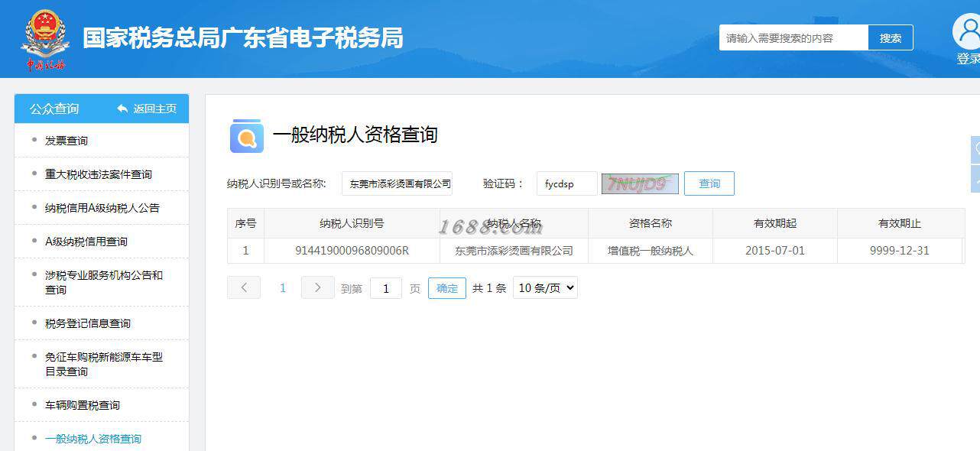Screen dimensions: 980x451
Task: Click the 共 1 条 total count text
Action: point(489,288)
